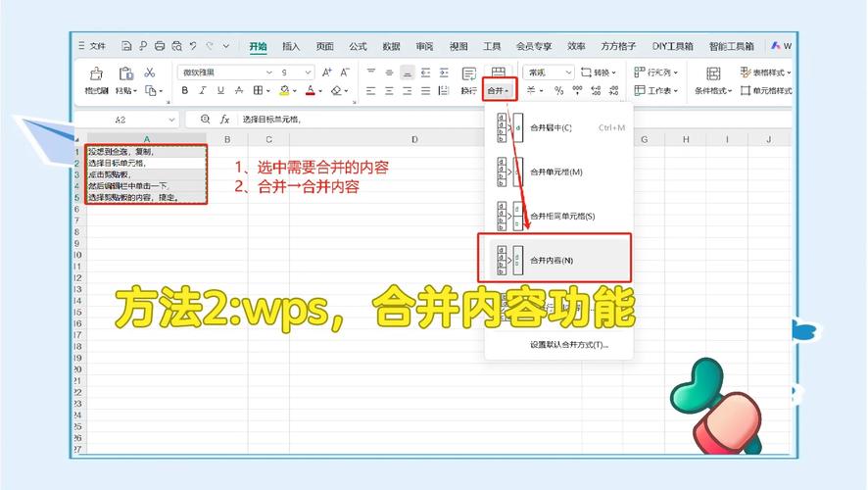Choose Merge Content (合并内容) menu item

(x=559, y=261)
